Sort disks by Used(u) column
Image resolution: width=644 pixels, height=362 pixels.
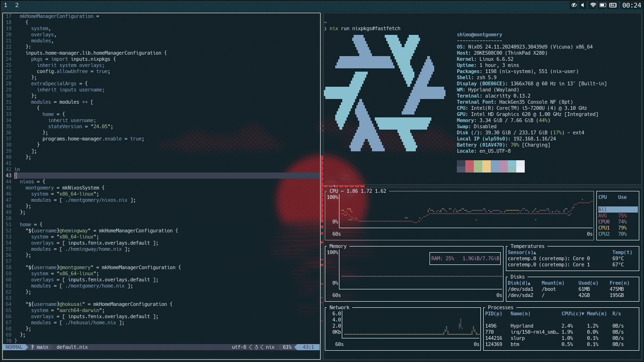[x=588, y=283]
